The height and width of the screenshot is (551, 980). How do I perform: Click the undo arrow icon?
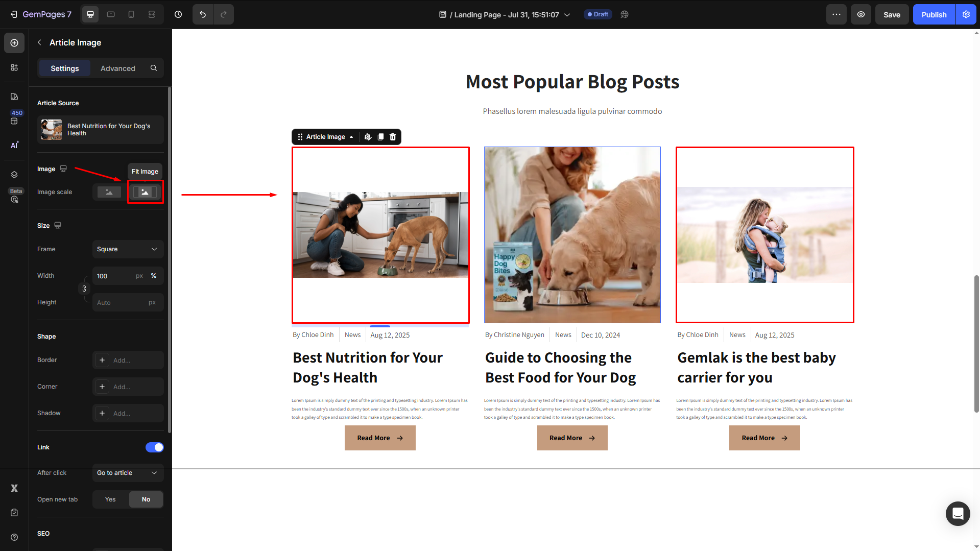pos(203,14)
